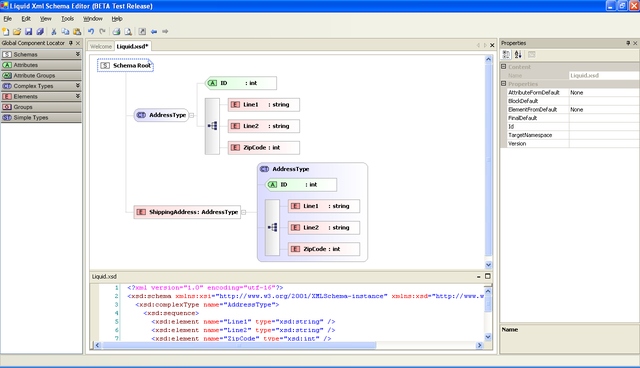Open the File menu
This screenshot has height=368, width=640.
pyautogui.click(x=7, y=19)
